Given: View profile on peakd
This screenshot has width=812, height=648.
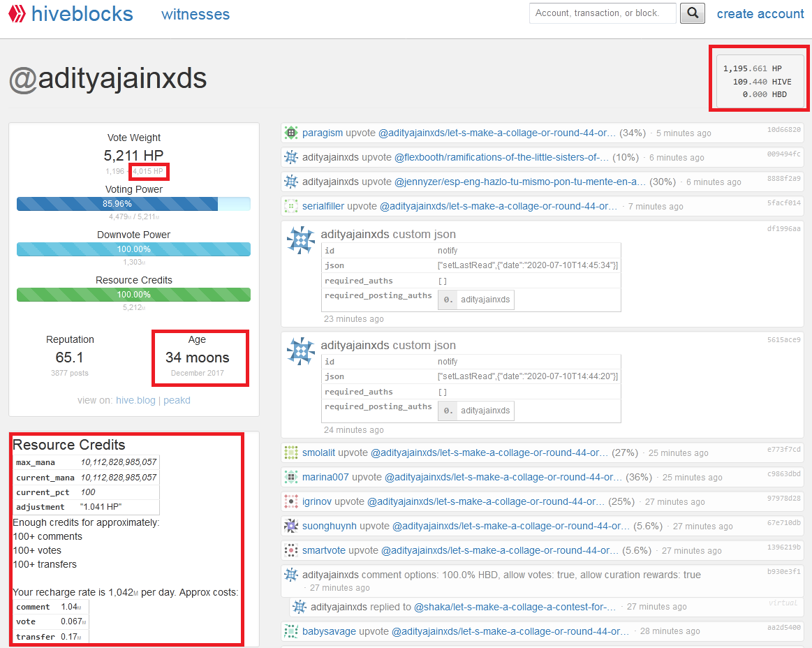Looking at the screenshot, I should pyautogui.click(x=177, y=400).
